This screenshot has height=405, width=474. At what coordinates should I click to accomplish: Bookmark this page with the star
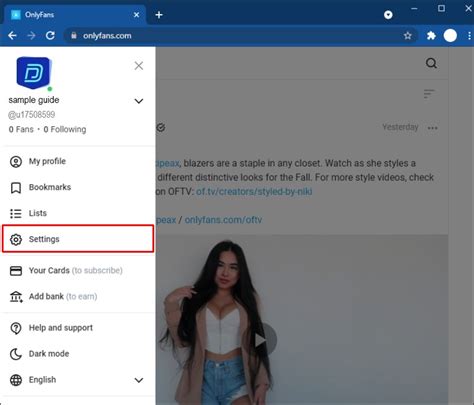pos(407,36)
